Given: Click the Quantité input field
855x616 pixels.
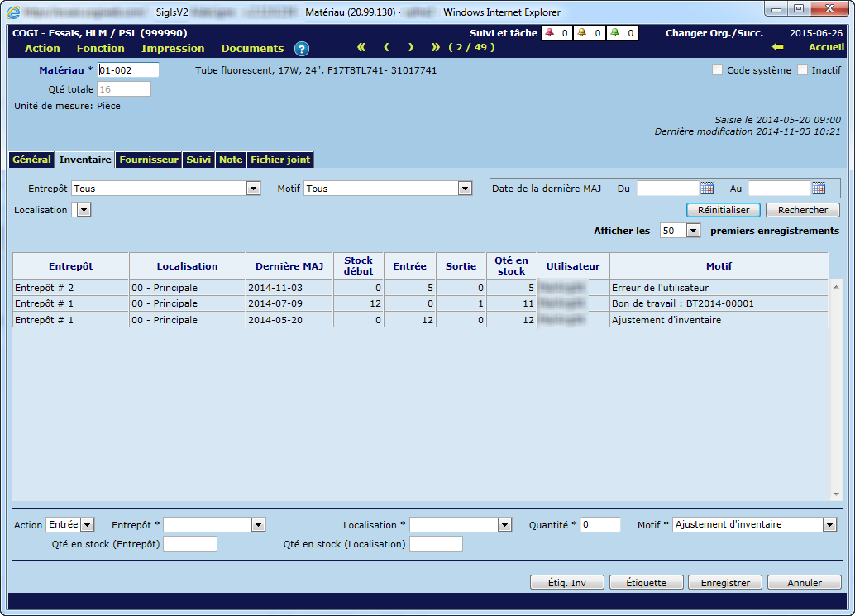Looking at the screenshot, I should (600, 525).
